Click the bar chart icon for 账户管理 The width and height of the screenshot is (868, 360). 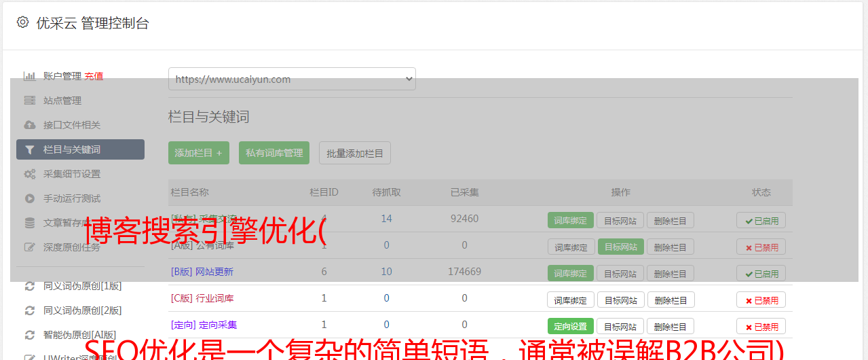tap(29, 76)
